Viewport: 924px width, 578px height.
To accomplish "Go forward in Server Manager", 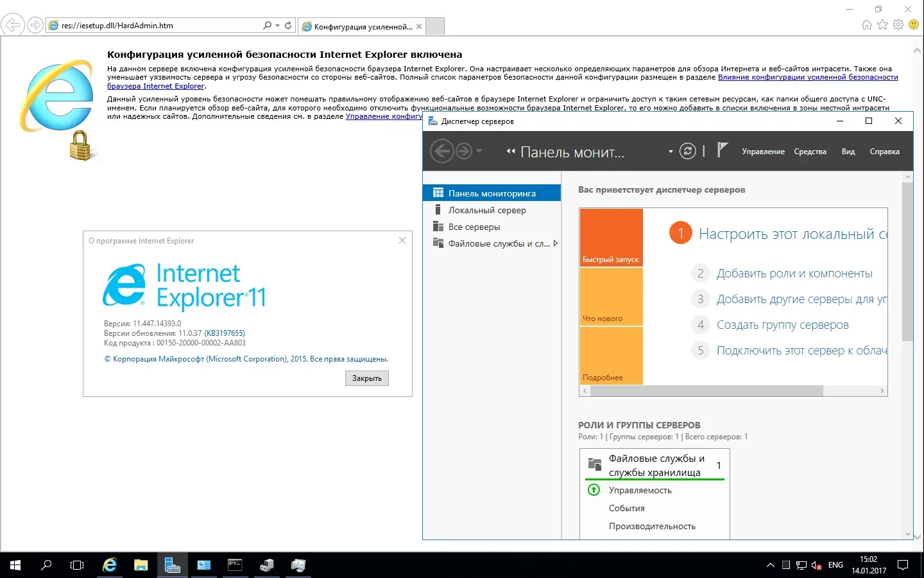I will (x=464, y=152).
